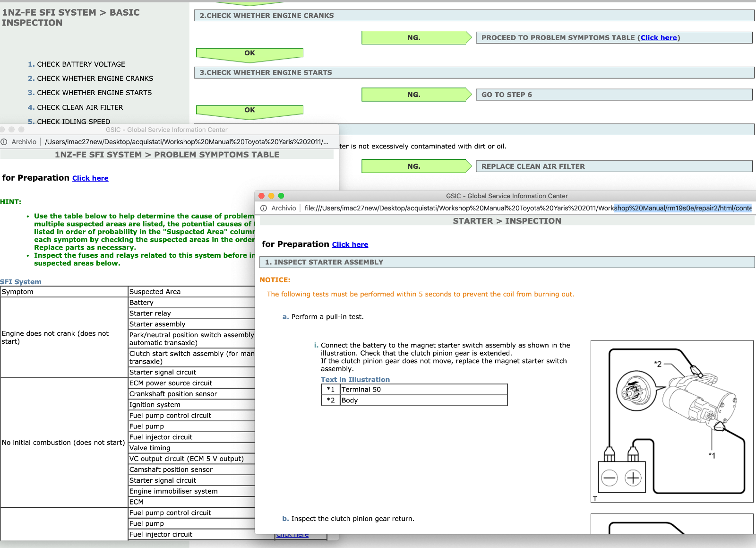
Task: Select step 4 Check Clean Air Filter
Action: [80, 107]
